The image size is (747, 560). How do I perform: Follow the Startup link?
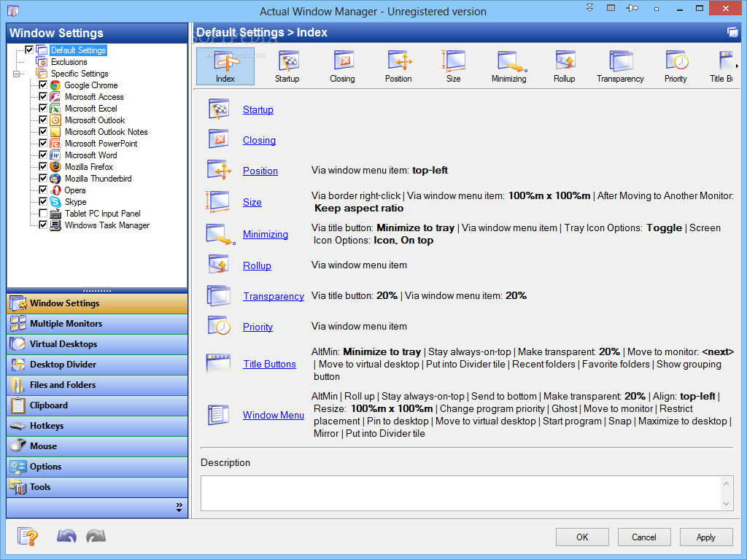pos(258,109)
